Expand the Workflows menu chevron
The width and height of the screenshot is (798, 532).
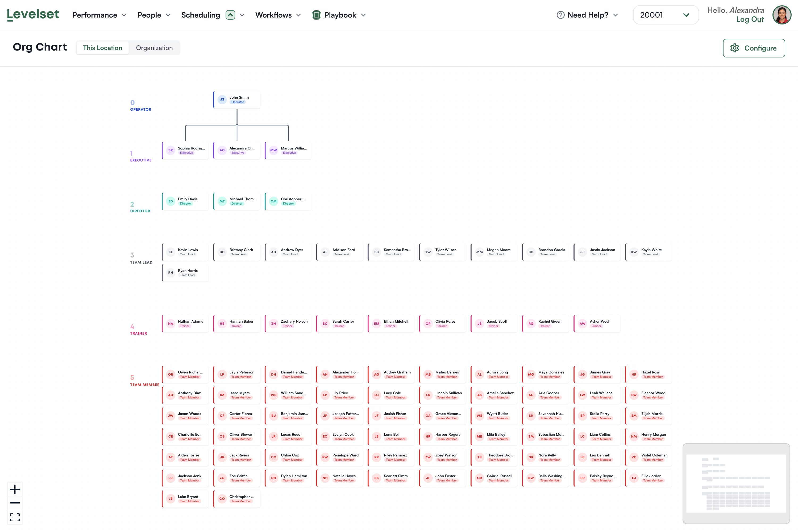pyautogui.click(x=298, y=15)
